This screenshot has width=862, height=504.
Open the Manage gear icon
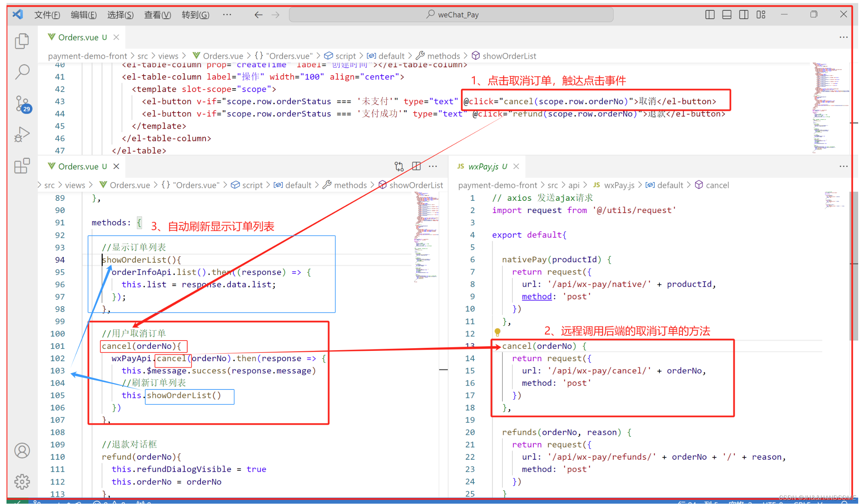pyautogui.click(x=22, y=481)
